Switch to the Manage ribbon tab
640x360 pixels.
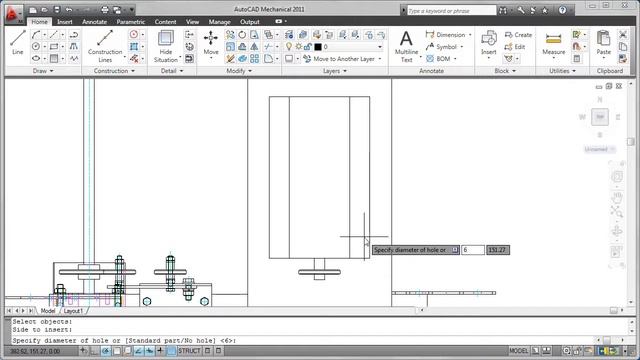point(220,22)
